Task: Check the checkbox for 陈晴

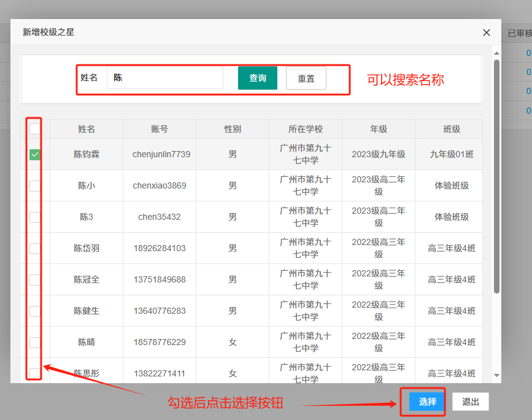Action: coord(34,342)
